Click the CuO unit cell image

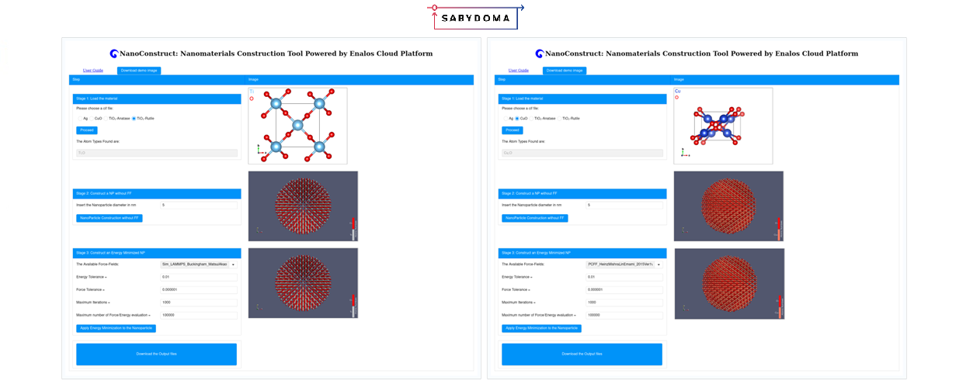point(723,126)
